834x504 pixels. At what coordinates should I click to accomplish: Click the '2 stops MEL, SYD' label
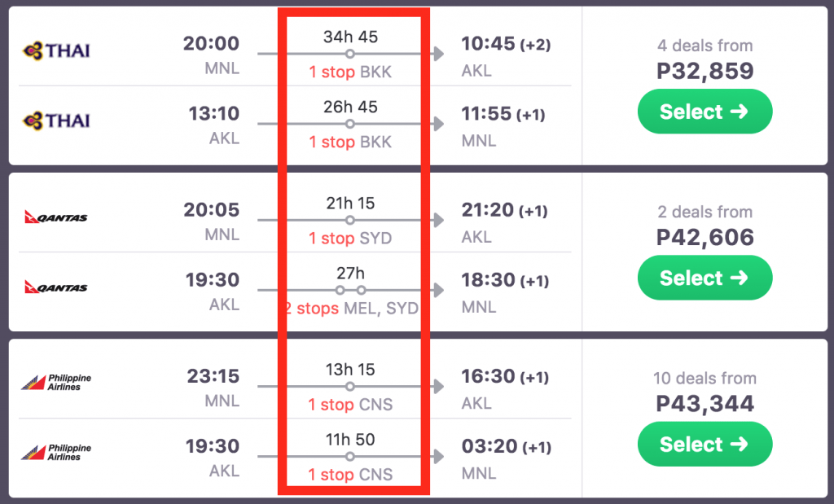click(x=350, y=309)
